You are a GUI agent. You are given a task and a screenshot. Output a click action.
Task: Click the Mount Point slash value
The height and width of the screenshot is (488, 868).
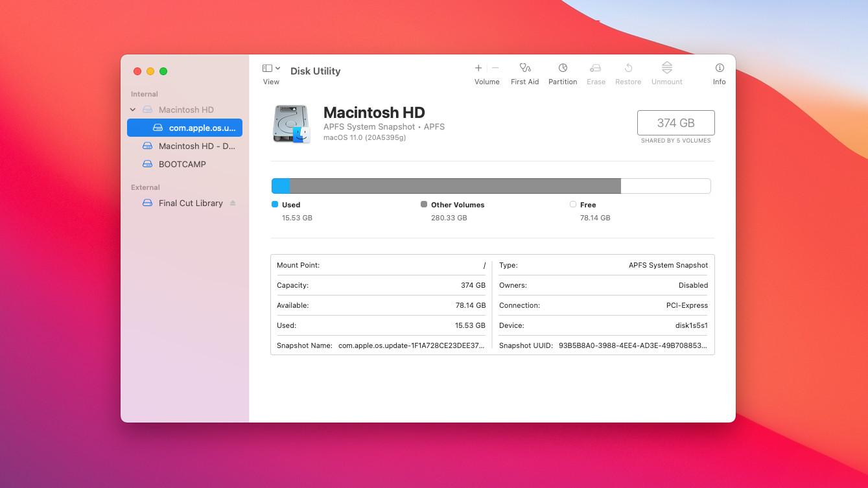coord(484,265)
